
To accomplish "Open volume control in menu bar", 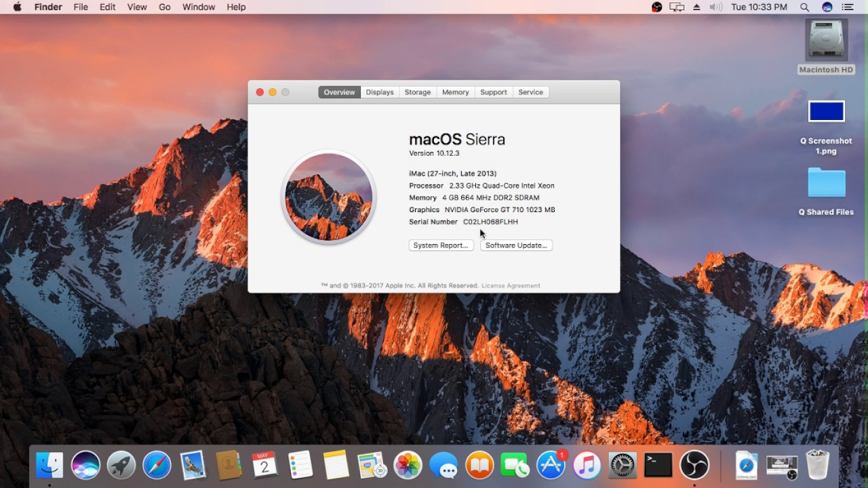I will [716, 7].
